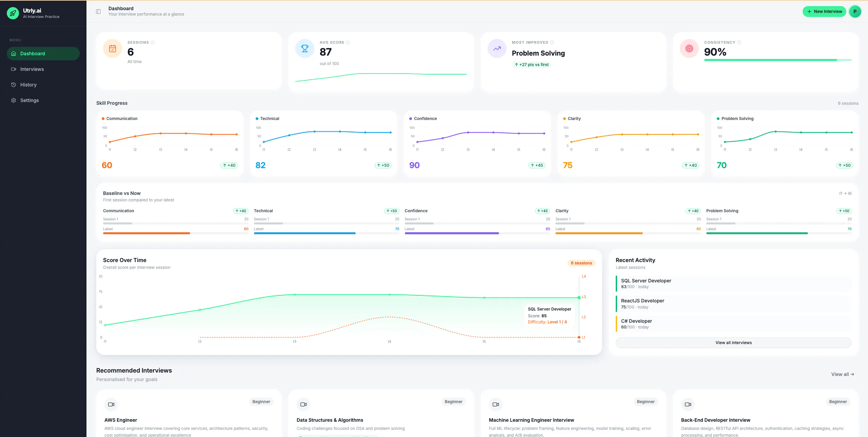Screen dimensions: 868x437
Task: Click the 'Data Structures & Algorithms' card title
Action: click(330, 420)
